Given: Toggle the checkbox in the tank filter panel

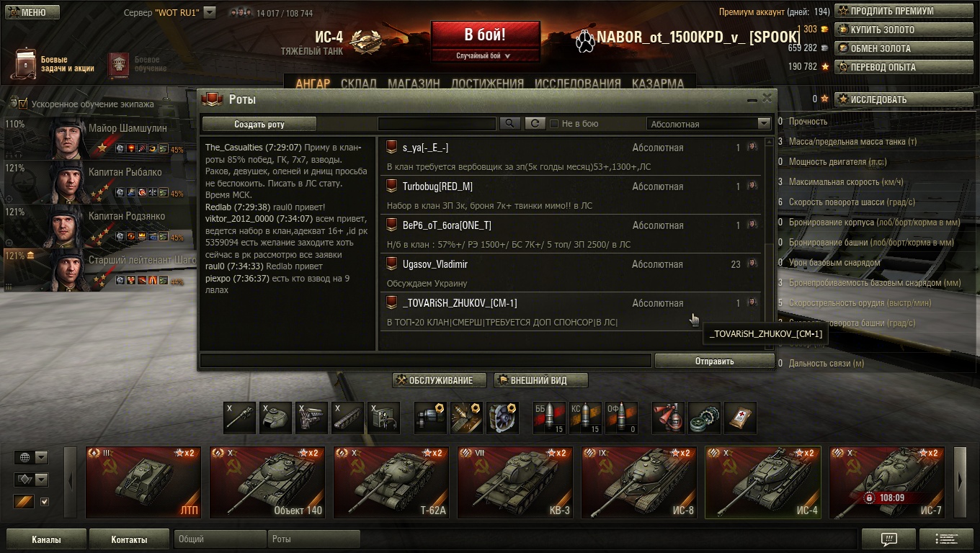Looking at the screenshot, I should click(x=45, y=502).
